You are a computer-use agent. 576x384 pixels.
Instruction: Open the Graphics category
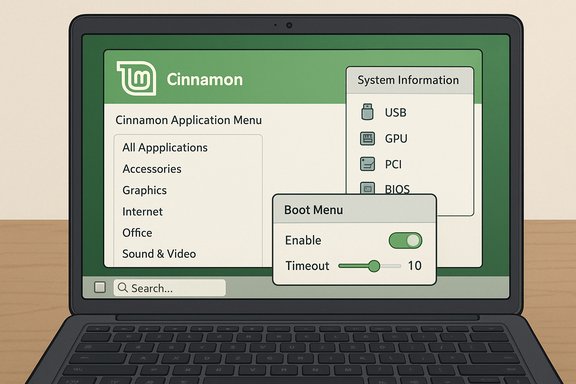(144, 190)
